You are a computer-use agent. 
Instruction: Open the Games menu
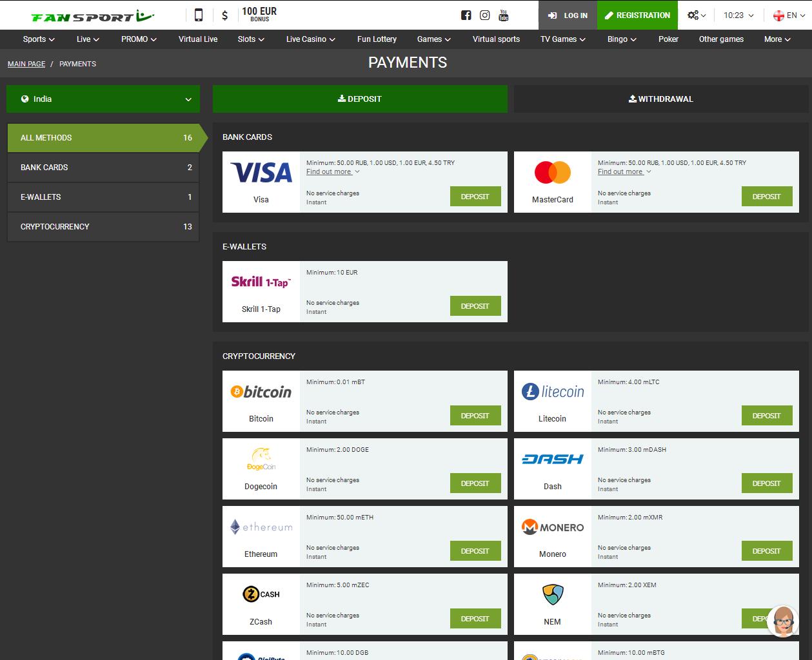pyautogui.click(x=434, y=39)
